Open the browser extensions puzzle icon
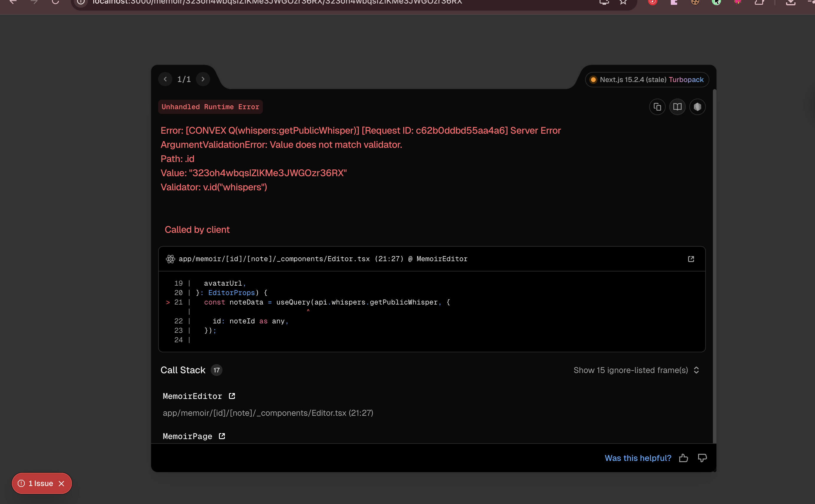The image size is (815, 504). click(759, 2)
